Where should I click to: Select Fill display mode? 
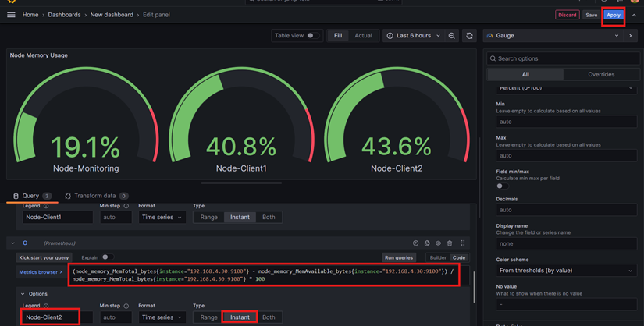point(338,36)
